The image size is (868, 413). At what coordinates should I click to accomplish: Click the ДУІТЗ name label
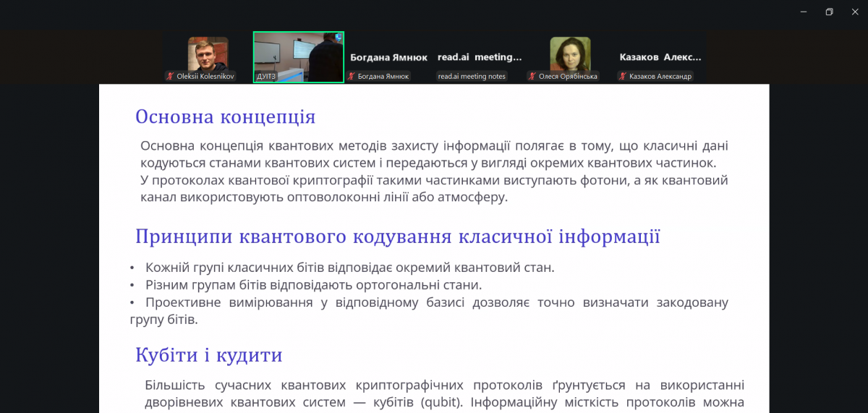point(268,76)
